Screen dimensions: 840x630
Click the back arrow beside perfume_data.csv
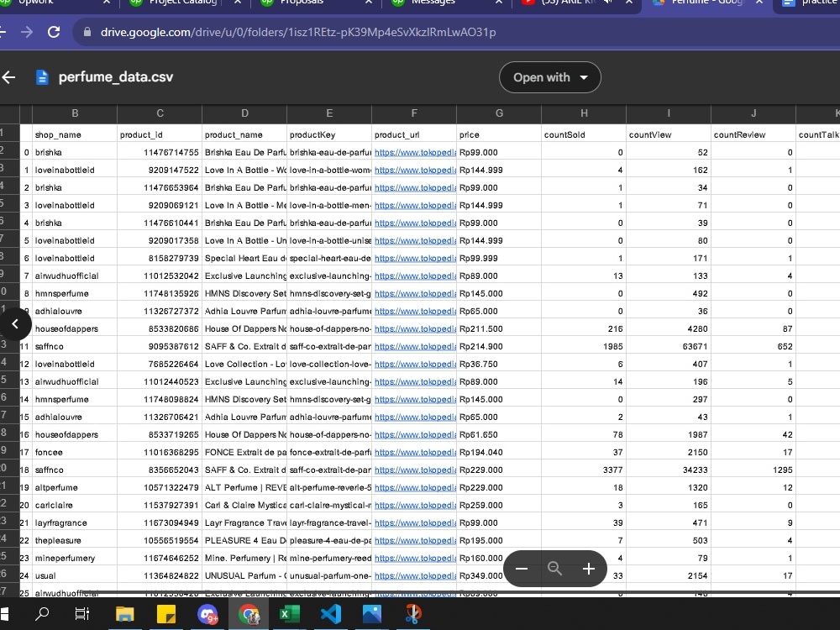[x=8, y=77]
